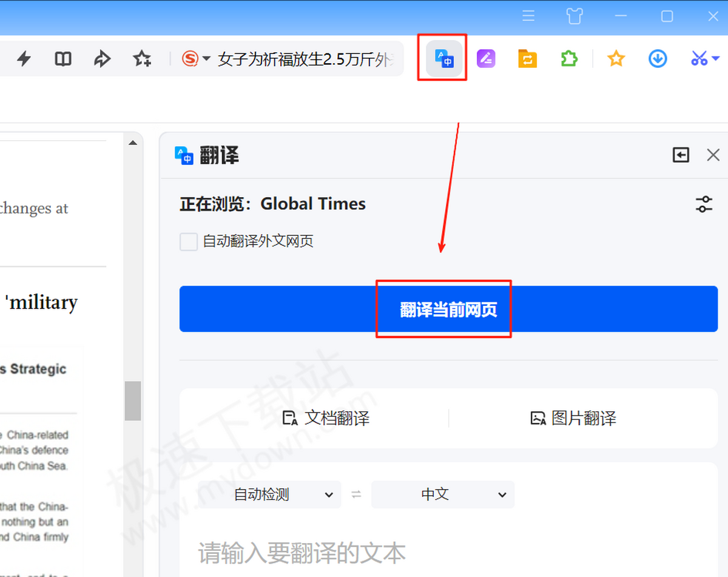Click the 翻译当前网页 button
This screenshot has width=728, height=577.
[443, 309]
